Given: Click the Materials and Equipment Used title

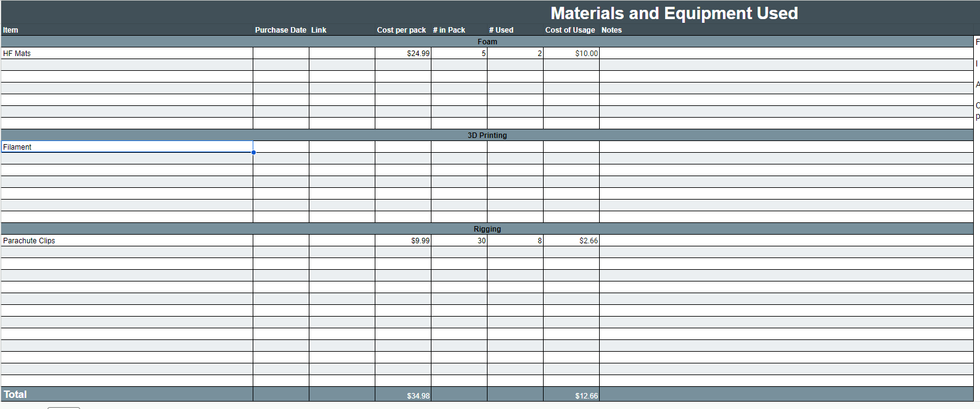Looking at the screenshot, I should click(674, 14).
